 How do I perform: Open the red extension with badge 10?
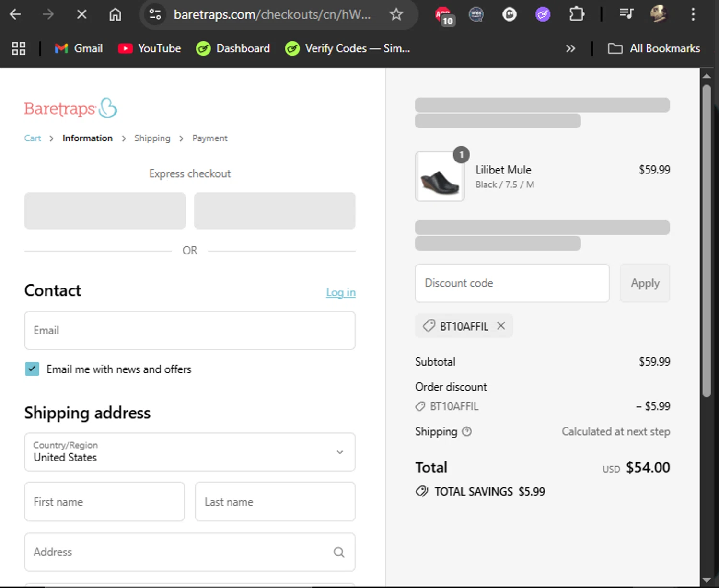coord(444,15)
